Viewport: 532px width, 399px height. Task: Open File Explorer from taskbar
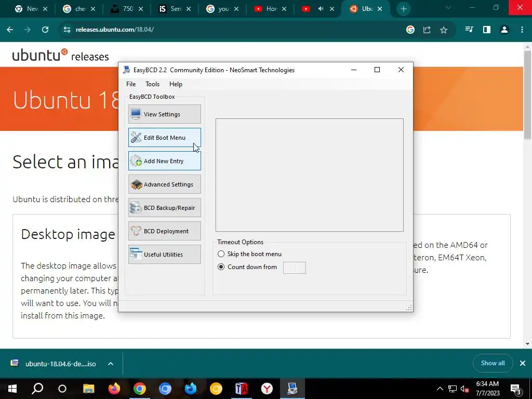point(88,389)
